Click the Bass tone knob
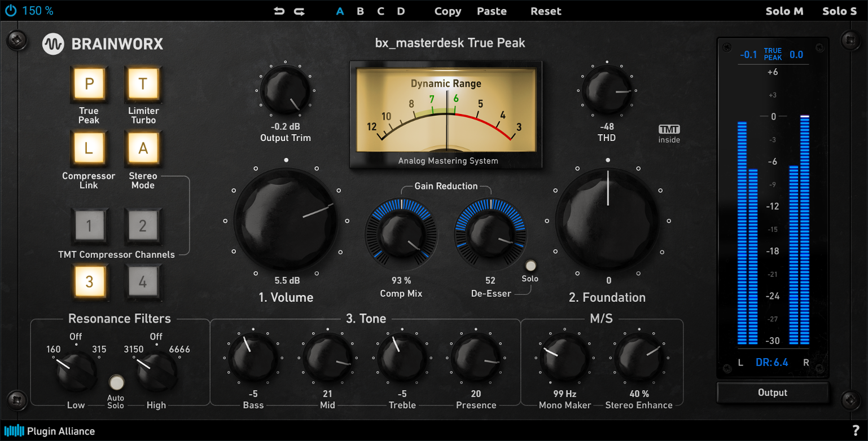Image resolution: width=868 pixels, height=441 pixels. tap(253, 358)
